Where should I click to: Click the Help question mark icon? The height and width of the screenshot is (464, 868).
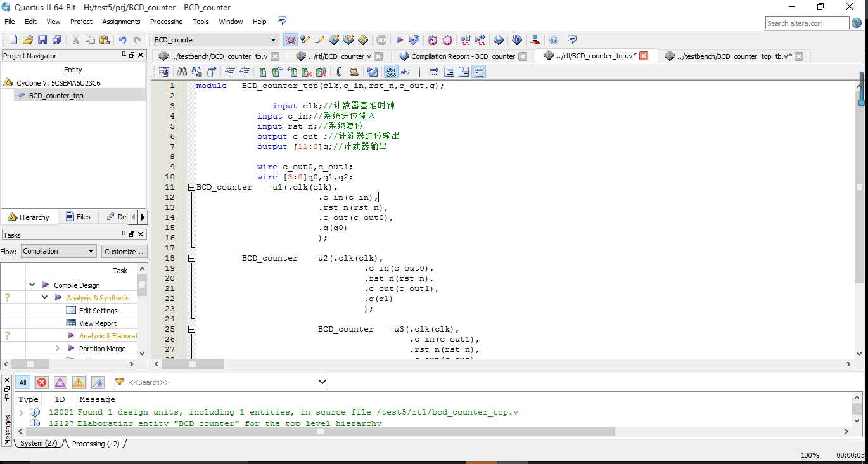554,40
